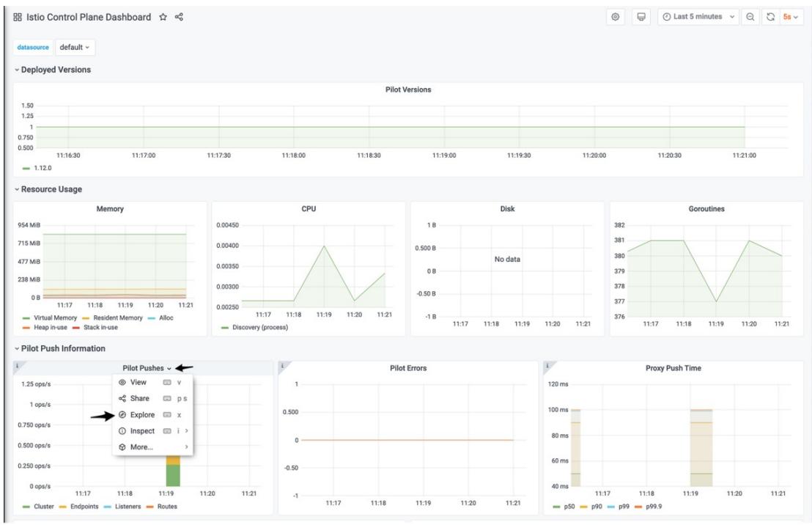The height and width of the screenshot is (525, 812).
Task: Click the cycle view mode monitor icon
Action: [x=641, y=17]
